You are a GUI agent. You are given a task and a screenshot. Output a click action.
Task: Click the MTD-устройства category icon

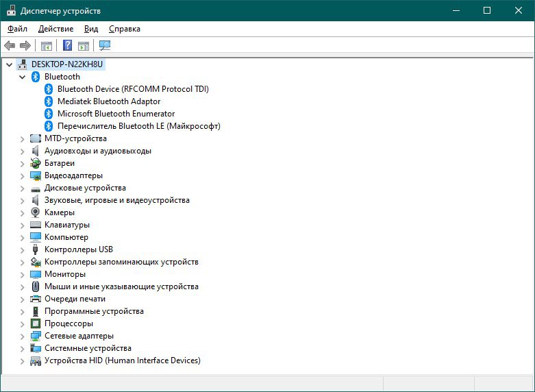coord(36,138)
